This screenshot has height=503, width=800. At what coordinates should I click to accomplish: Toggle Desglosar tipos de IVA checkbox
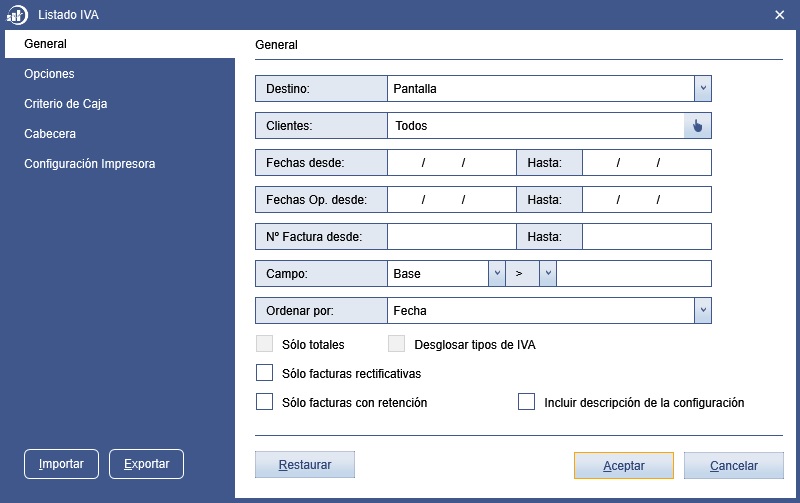(x=396, y=344)
